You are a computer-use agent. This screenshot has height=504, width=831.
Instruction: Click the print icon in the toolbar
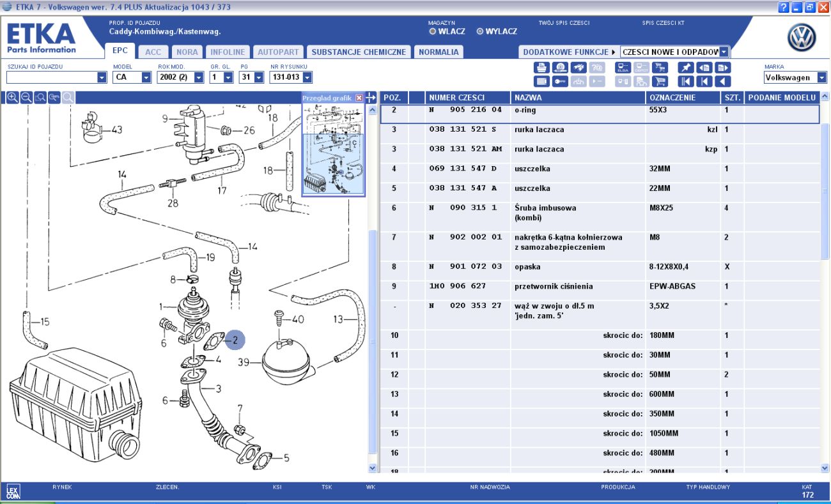coord(541,68)
